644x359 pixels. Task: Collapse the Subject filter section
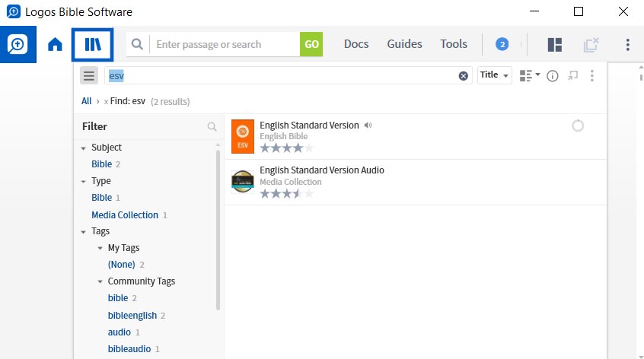click(x=84, y=148)
